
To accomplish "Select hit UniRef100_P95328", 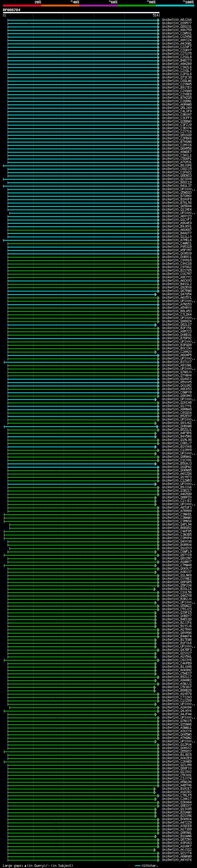I will pyautogui.click(x=177, y=247).
